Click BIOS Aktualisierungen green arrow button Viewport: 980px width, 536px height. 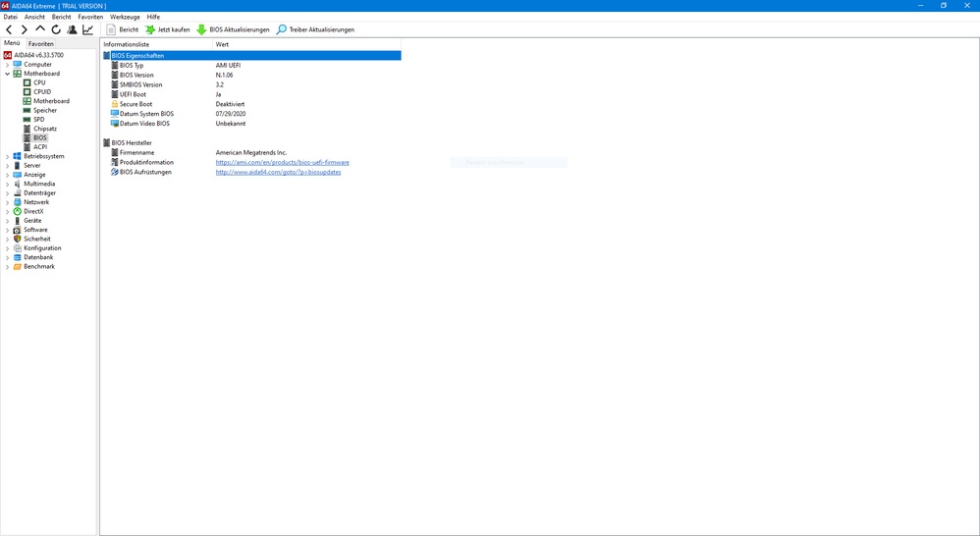pyautogui.click(x=233, y=29)
